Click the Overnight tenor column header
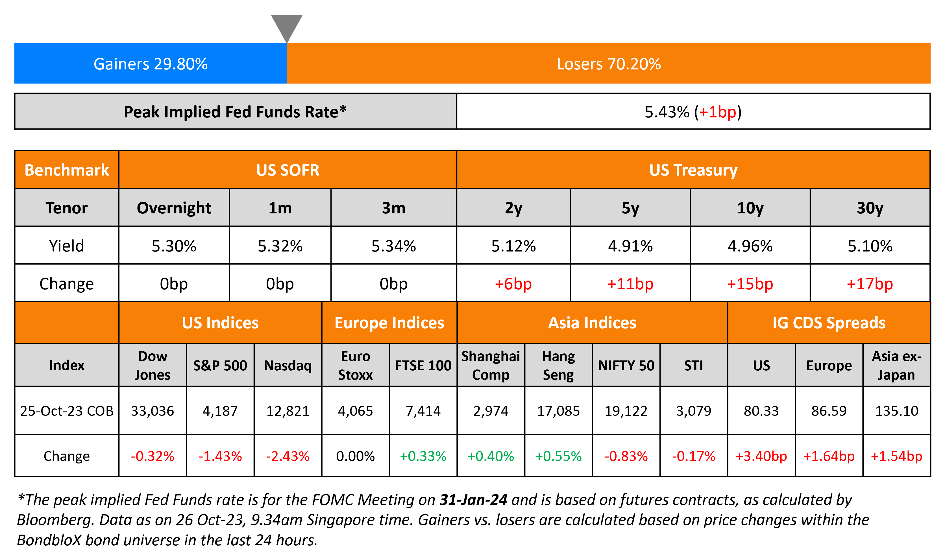The image size is (945, 560). (174, 208)
